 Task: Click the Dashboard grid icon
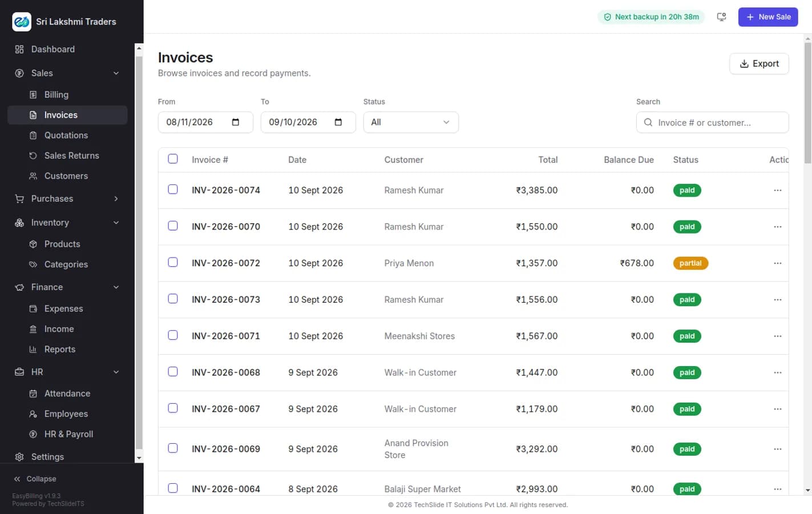click(x=19, y=49)
